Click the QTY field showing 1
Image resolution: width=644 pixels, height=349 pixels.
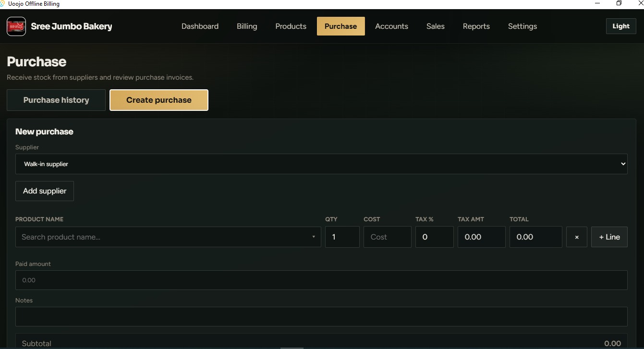(x=342, y=237)
